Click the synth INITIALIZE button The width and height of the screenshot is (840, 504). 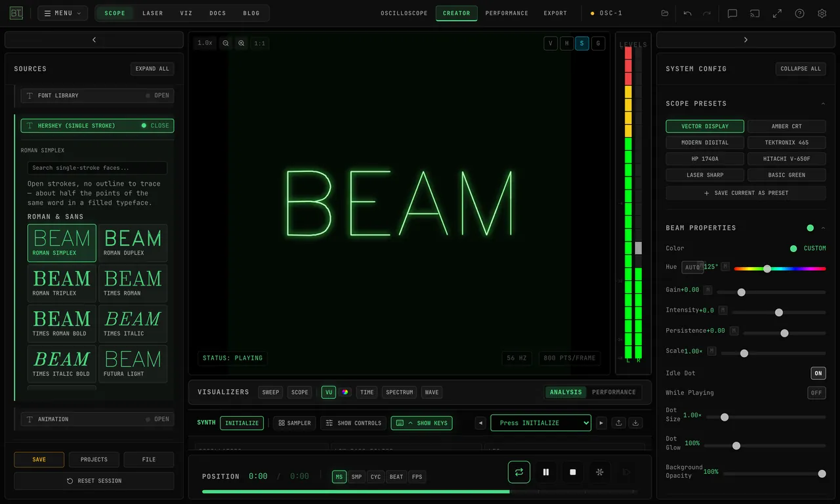pyautogui.click(x=241, y=423)
